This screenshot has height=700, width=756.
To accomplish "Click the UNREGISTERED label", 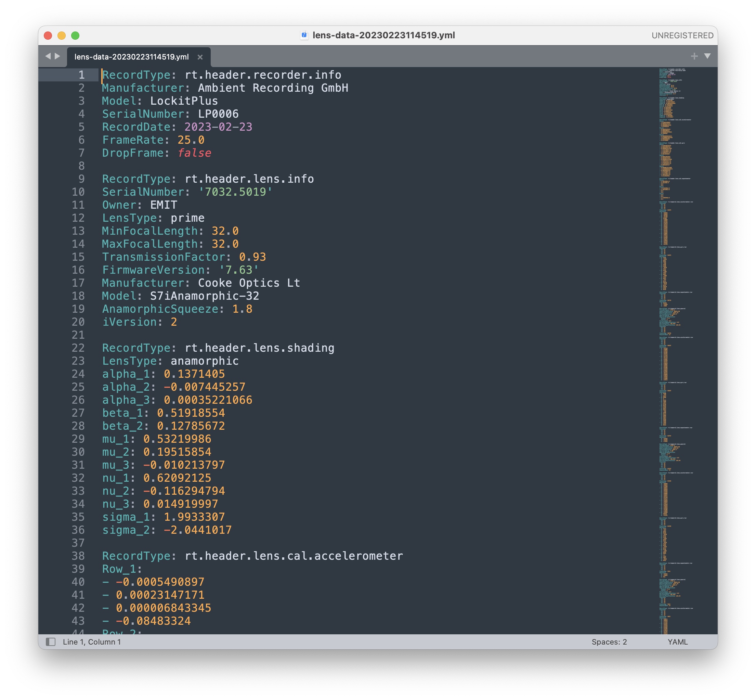I will (682, 36).
